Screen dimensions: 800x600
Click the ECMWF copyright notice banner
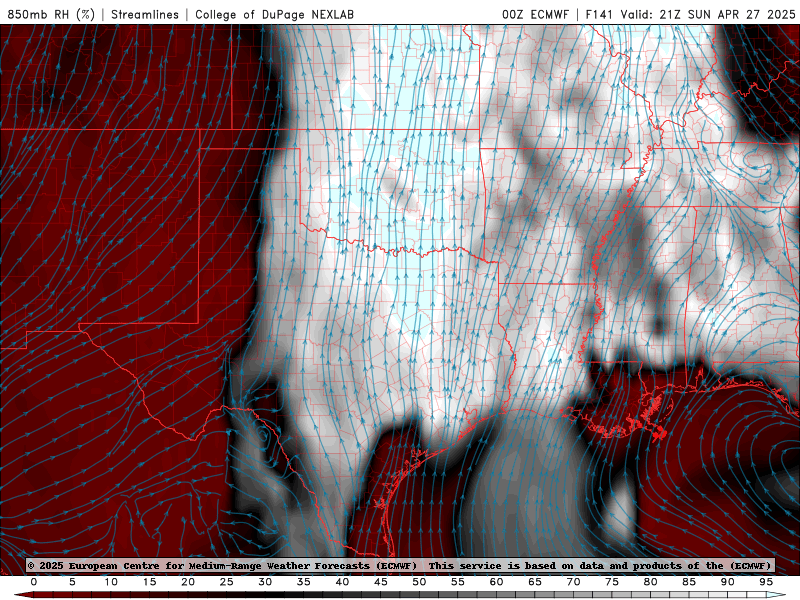400,565
